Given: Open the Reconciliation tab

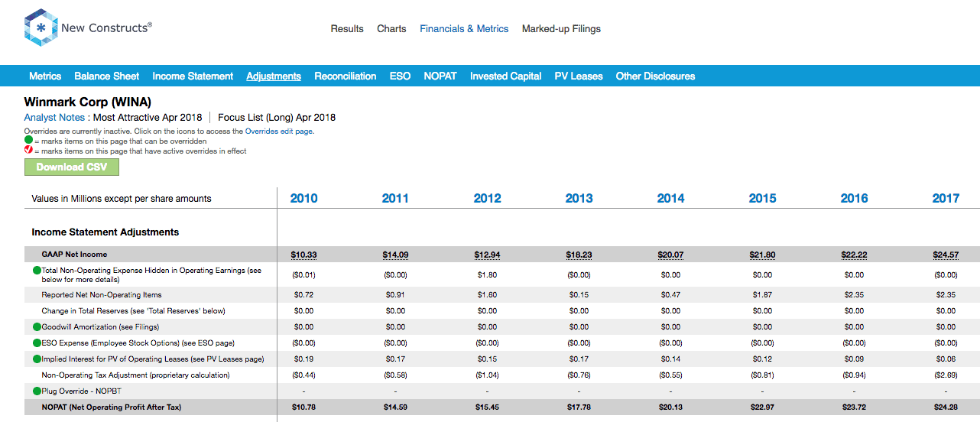Looking at the screenshot, I should tap(346, 76).
